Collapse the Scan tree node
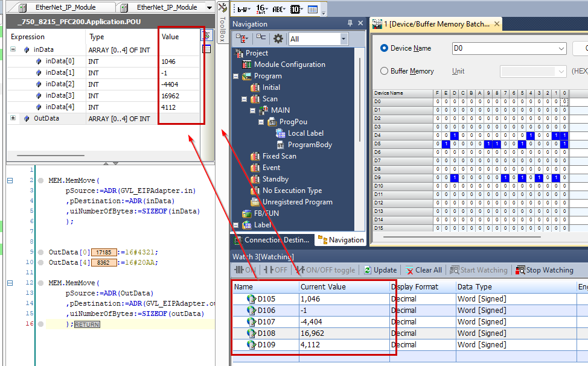Screen dimensions: 588x366 point(244,99)
